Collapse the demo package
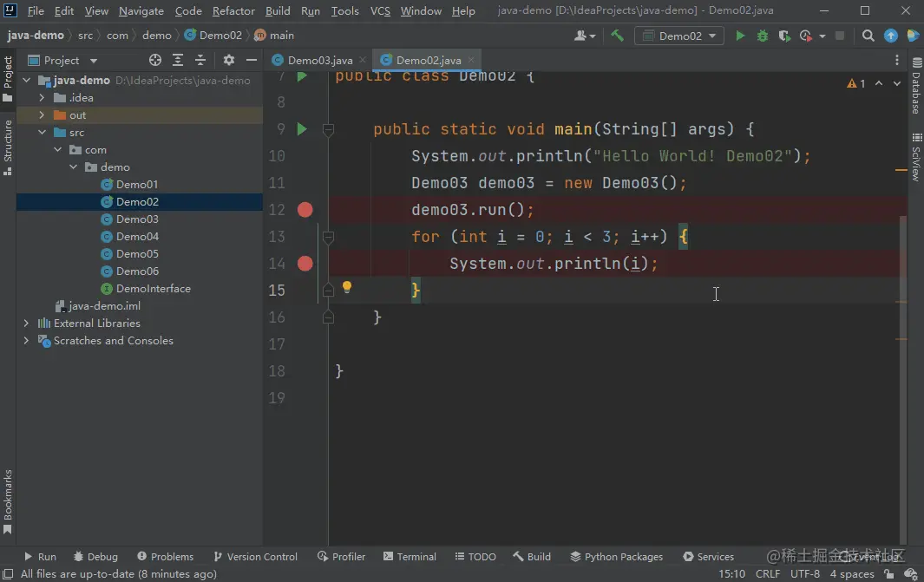924x582 pixels. point(74,167)
